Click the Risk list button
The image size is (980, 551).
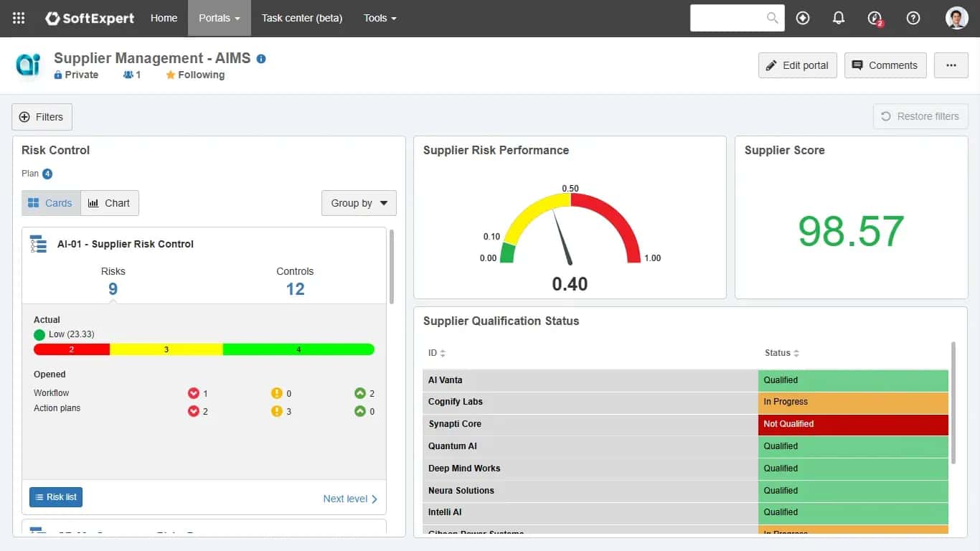[56, 497]
